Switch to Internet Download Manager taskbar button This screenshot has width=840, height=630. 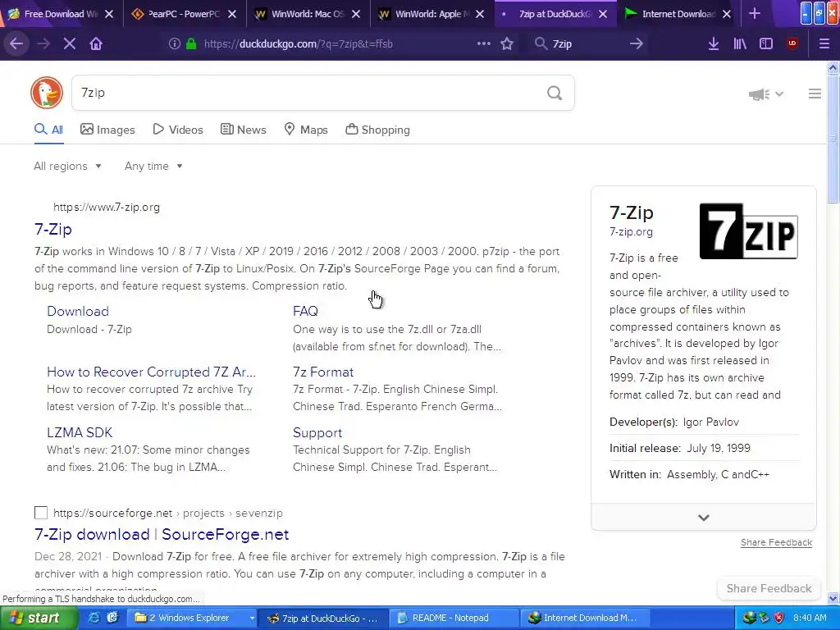click(585, 619)
